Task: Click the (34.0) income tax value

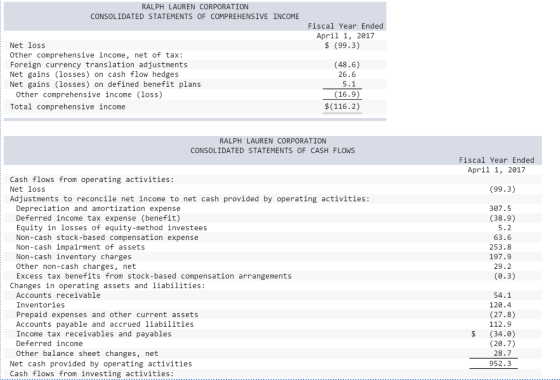Action: pos(502,334)
